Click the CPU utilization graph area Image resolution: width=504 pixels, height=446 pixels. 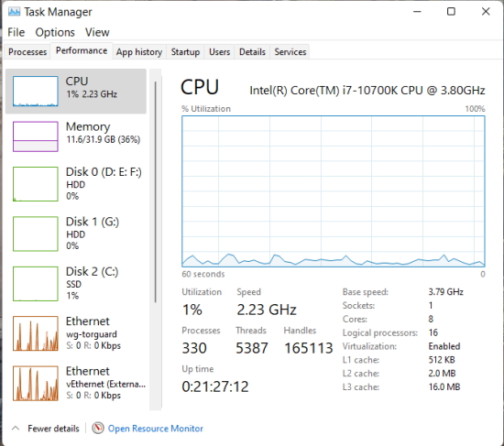[x=334, y=191]
